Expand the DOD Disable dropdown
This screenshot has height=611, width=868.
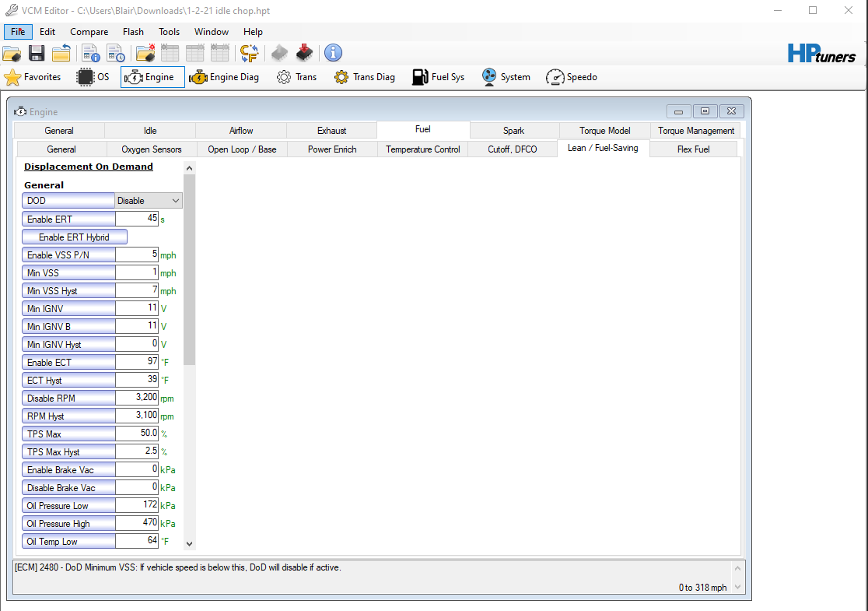(149, 201)
